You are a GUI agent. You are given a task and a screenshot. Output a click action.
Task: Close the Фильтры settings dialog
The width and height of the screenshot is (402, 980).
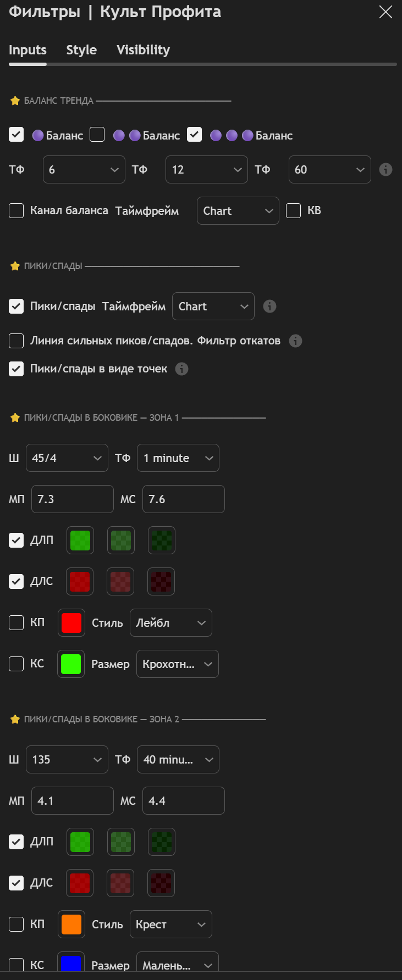point(386,12)
